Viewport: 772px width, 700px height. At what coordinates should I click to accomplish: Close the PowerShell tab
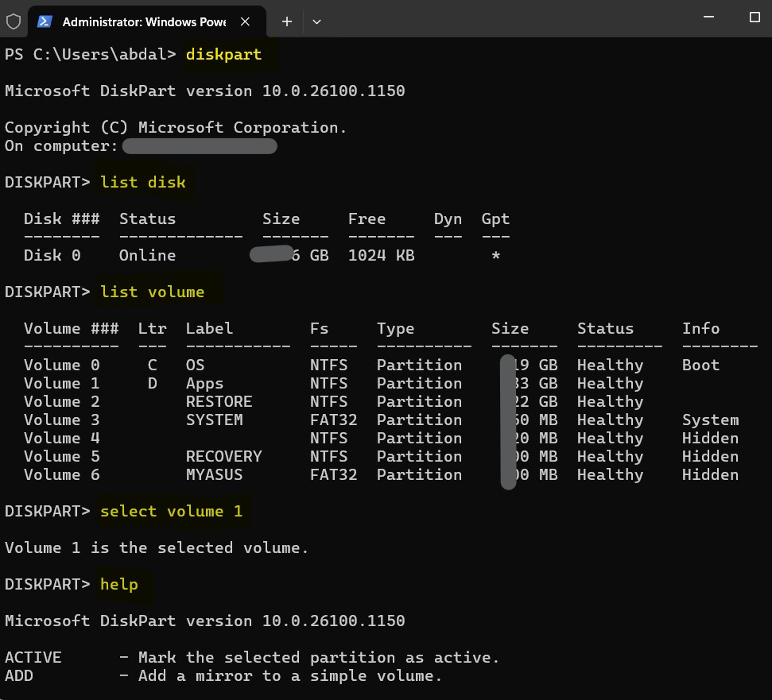pos(245,21)
